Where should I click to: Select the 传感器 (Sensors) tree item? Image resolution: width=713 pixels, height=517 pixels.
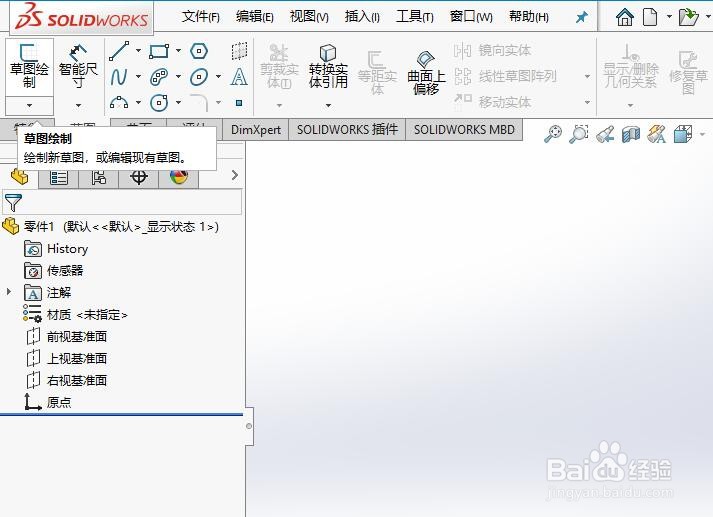[x=54, y=271]
